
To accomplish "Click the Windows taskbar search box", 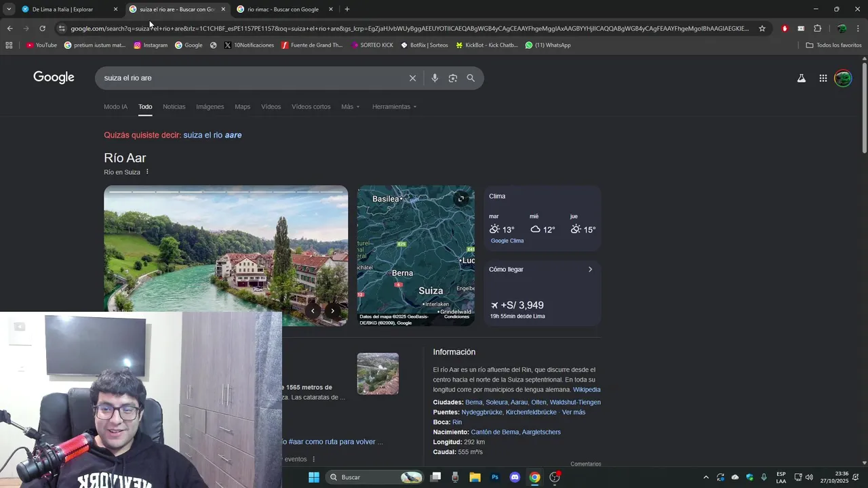I will pos(374,477).
